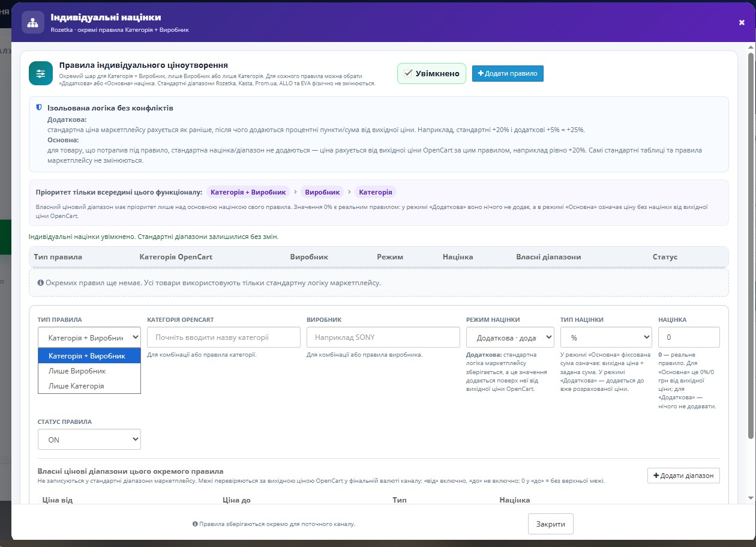Open the Тип правила dropdown
Image resolution: width=756 pixels, height=547 pixels.
pos(89,337)
